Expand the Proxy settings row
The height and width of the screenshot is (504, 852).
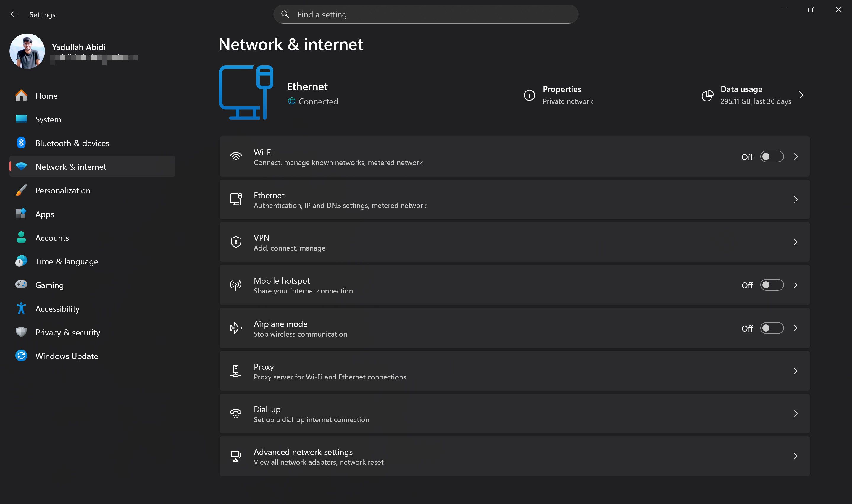796,371
